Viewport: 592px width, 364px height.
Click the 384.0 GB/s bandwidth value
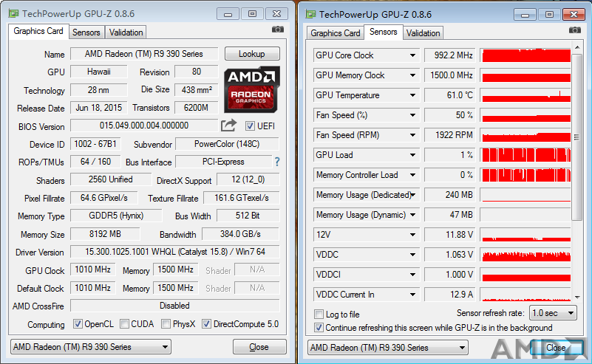(240, 234)
